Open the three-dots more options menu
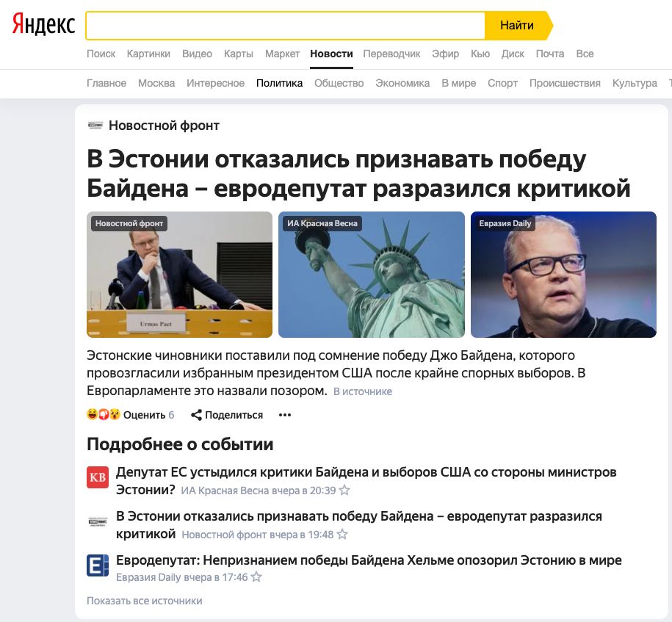This screenshot has height=622, width=672. pyautogui.click(x=285, y=415)
